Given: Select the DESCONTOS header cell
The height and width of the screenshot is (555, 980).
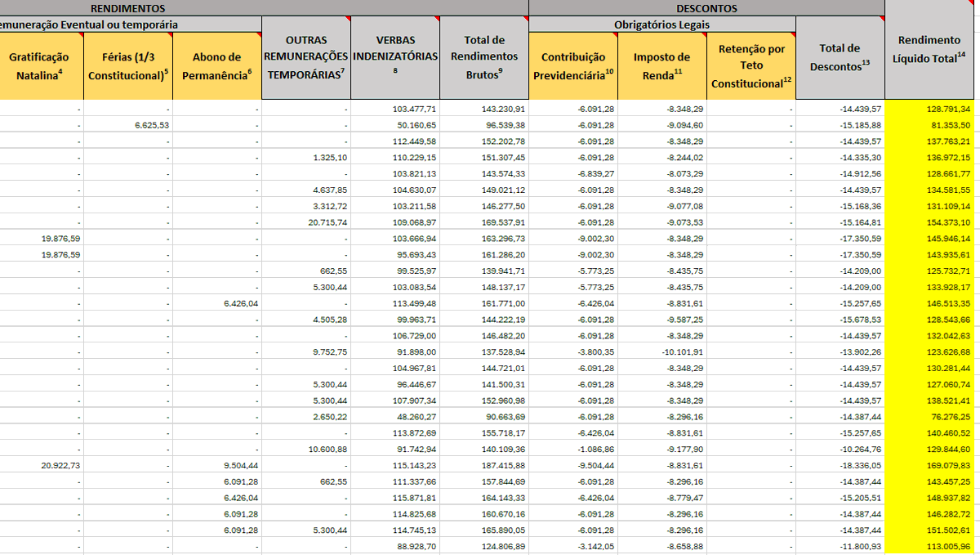Looking at the screenshot, I should tap(707, 8).
